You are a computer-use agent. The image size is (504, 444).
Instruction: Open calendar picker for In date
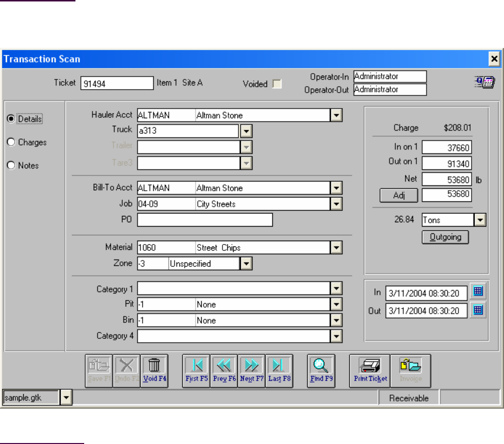478,292
